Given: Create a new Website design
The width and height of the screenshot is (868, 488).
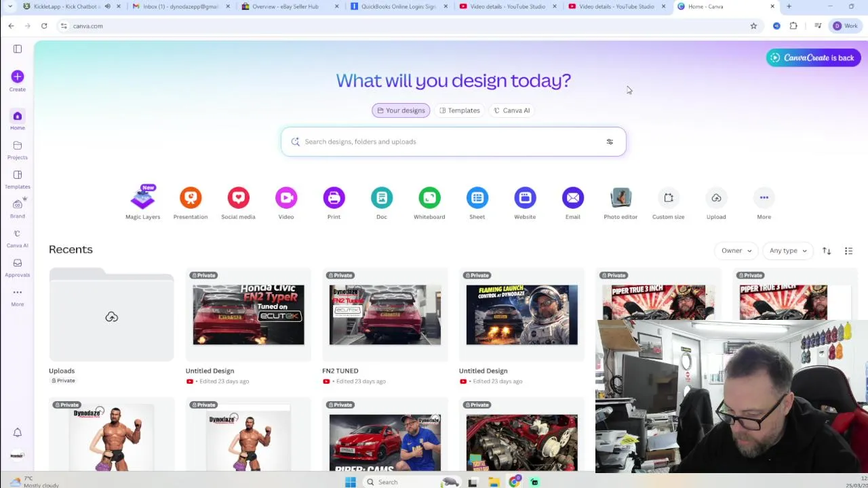Looking at the screenshot, I should click(525, 203).
